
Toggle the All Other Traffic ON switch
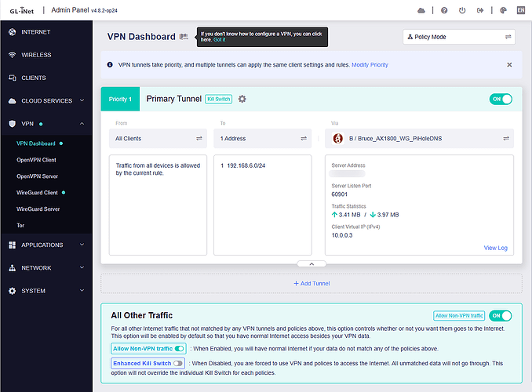point(501,316)
